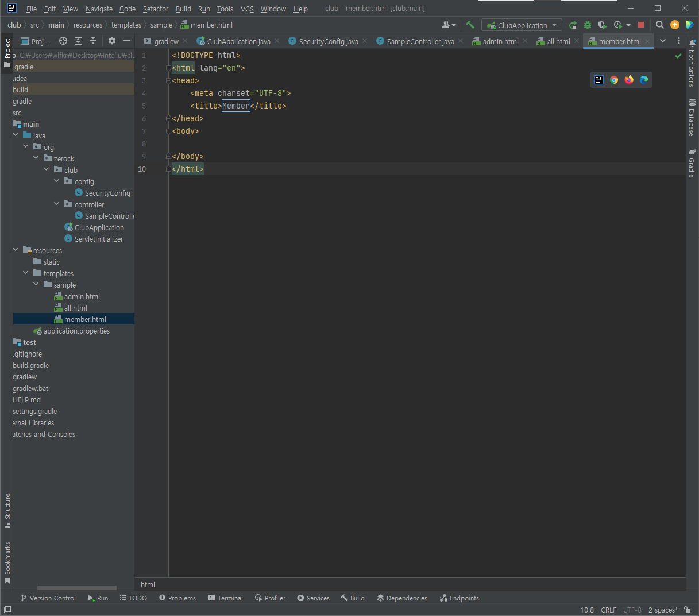Click the CRLF line separator in status bar
This screenshot has width=699, height=616.
608,610
